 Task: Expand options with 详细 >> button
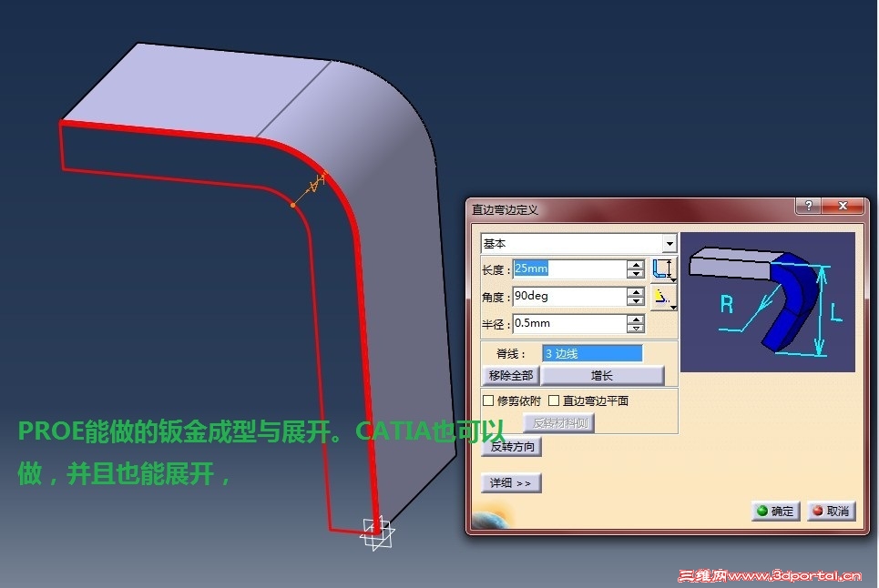point(511,482)
